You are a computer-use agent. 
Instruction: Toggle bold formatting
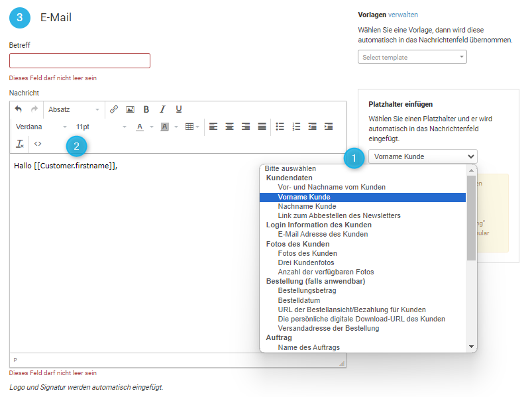[146, 109]
